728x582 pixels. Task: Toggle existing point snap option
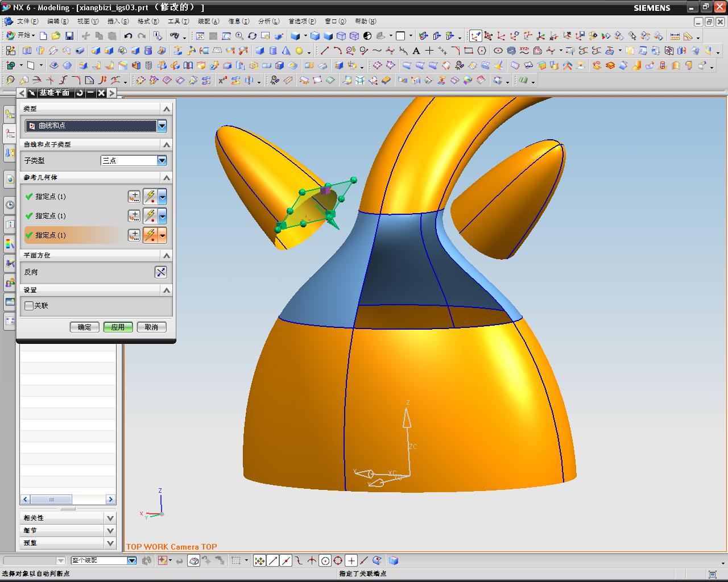(351, 561)
